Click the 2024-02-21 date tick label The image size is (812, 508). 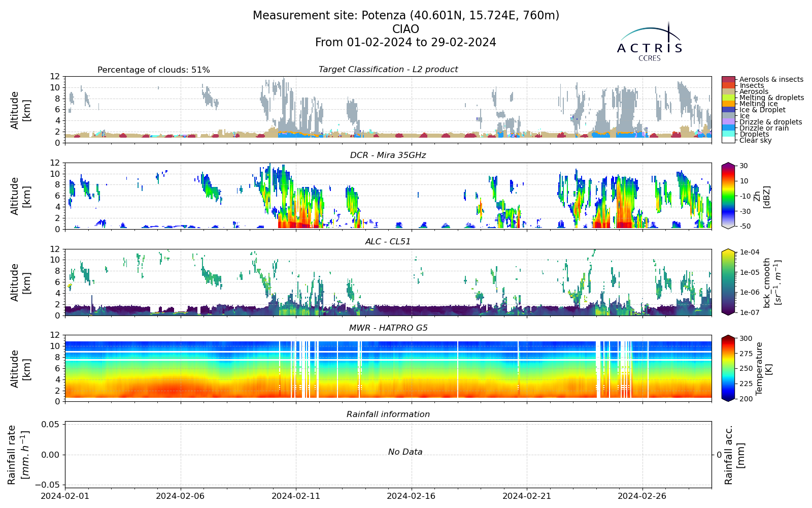(527, 496)
